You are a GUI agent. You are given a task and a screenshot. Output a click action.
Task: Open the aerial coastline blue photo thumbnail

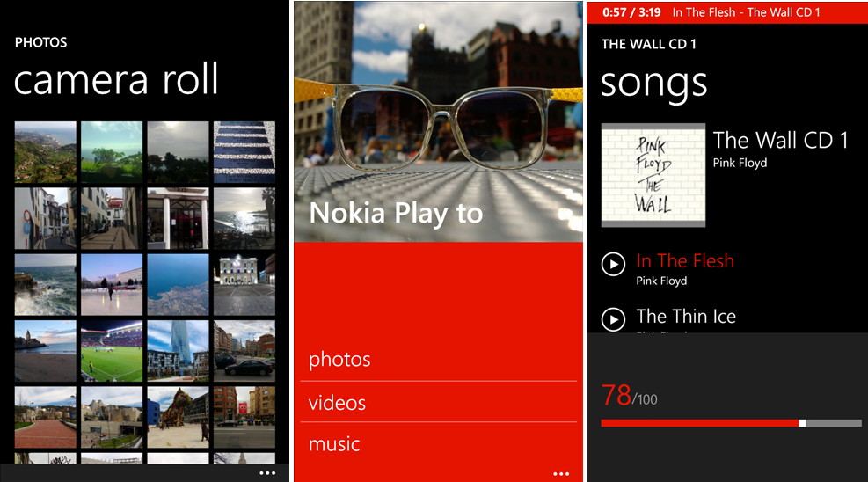pyautogui.click(x=179, y=285)
